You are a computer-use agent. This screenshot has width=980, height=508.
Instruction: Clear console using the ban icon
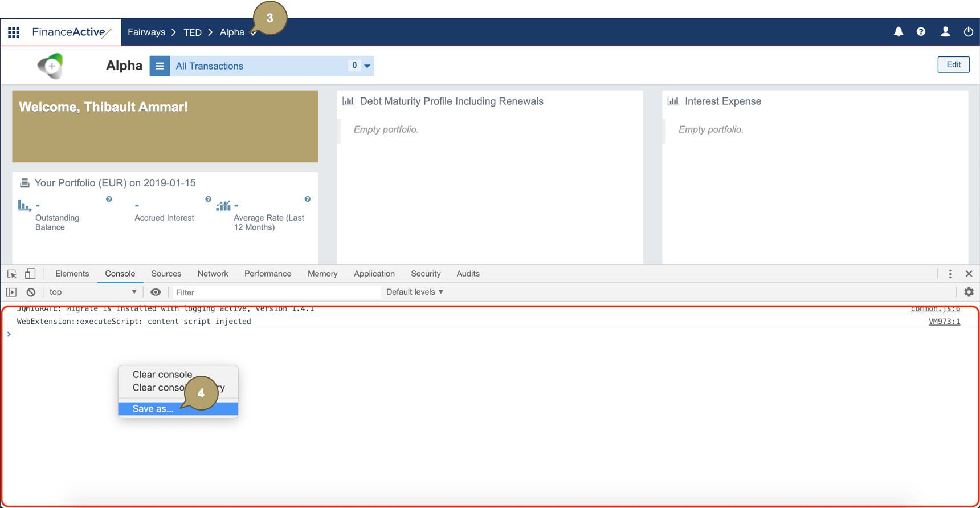click(x=31, y=292)
